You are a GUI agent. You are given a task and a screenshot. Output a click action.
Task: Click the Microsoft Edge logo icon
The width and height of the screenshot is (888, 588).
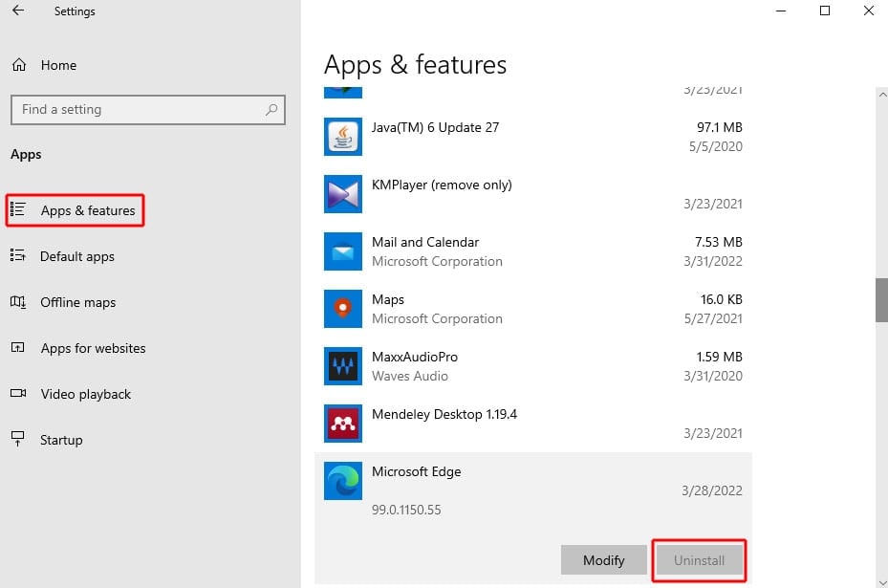342,481
